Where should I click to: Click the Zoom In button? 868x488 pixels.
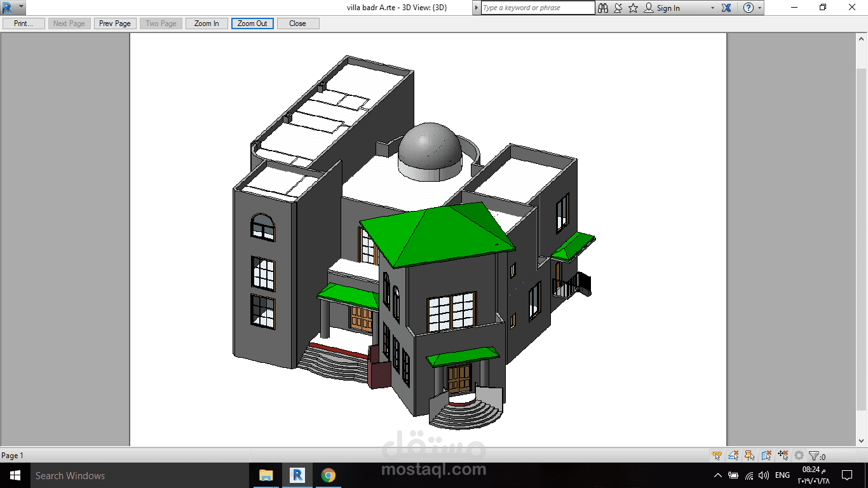pos(207,24)
